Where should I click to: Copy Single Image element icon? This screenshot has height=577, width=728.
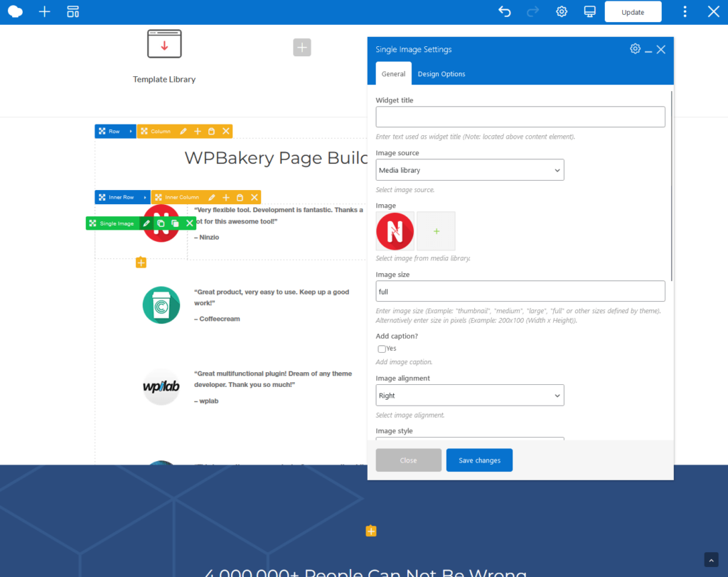point(161,223)
